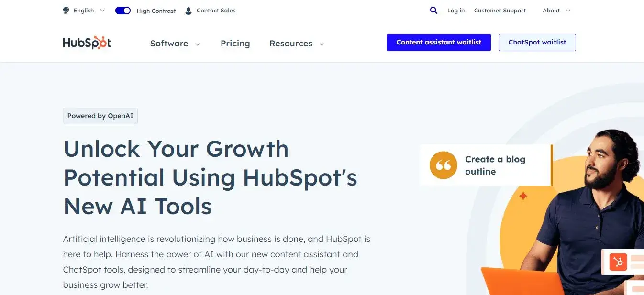Click the Create a blog outline card
Image resolution: width=644 pixels, height=295 pixels.
click(x=485, y=165)
